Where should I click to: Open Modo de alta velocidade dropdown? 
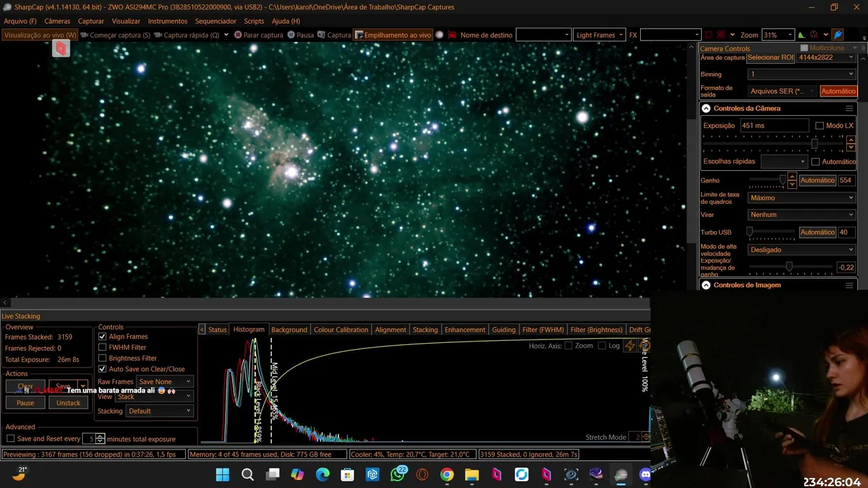pyautogui.click(x=802, y=249)
